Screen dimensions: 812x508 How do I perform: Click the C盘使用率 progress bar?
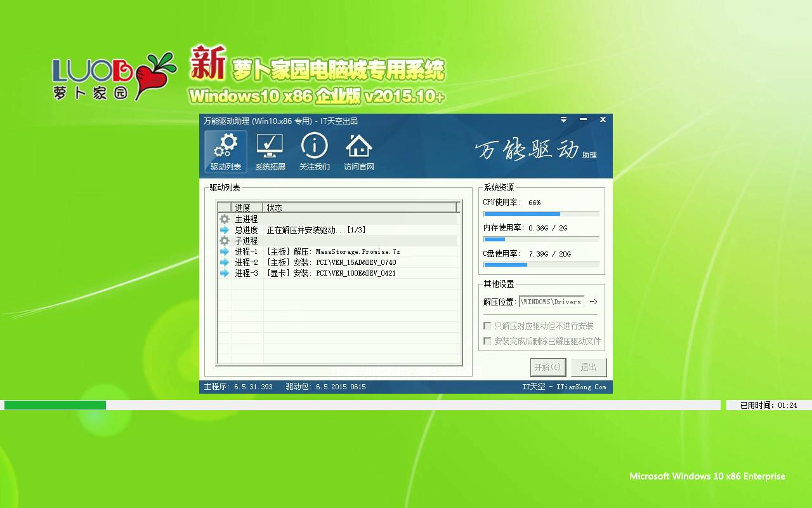[541, 265]
